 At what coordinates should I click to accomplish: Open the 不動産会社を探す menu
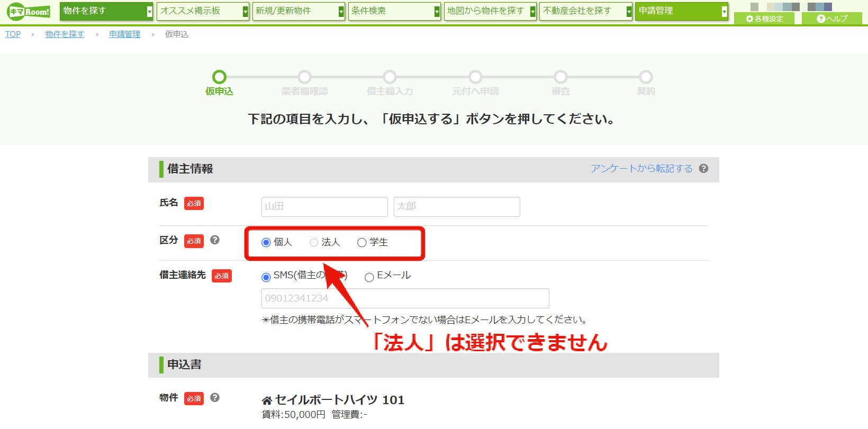coord(586,11)
